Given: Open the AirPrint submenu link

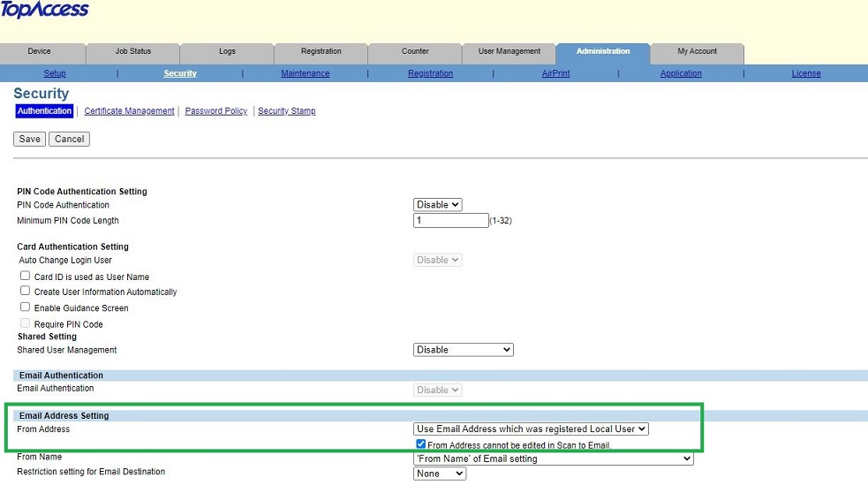Looking at the screenshot, I should click(555, 73).
